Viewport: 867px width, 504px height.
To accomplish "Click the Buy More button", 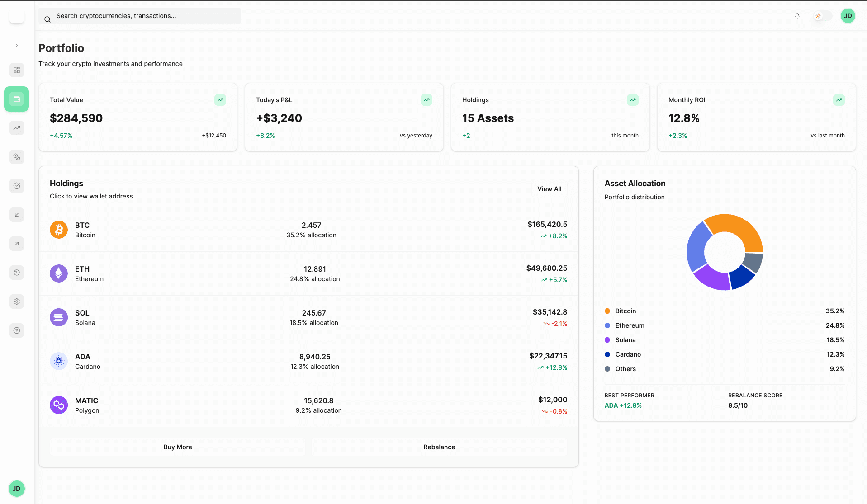I will pyautogui.click(x=177, y=447).
